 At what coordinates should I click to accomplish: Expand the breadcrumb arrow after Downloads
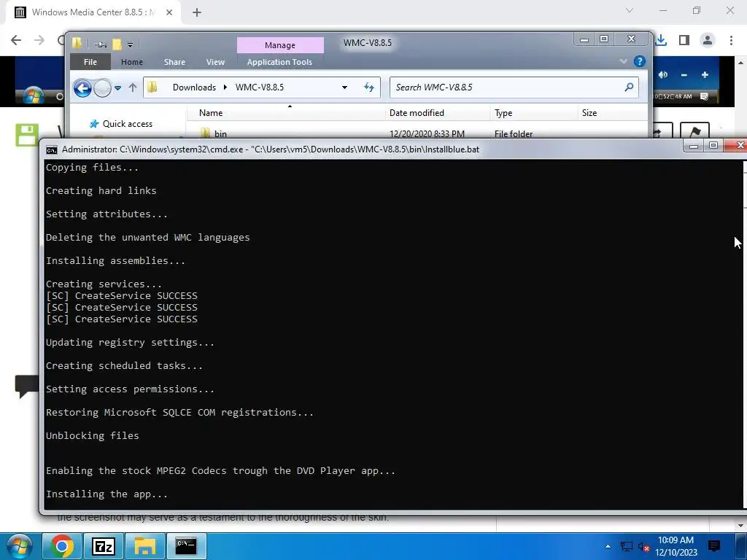[x=225, y=87]
